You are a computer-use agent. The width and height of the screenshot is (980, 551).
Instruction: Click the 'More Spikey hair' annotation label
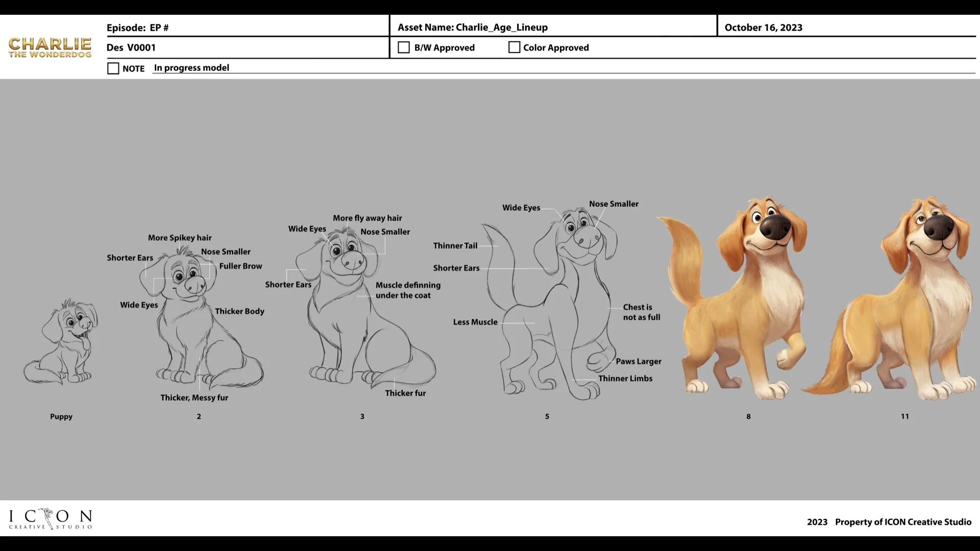[x=180, y=238]
